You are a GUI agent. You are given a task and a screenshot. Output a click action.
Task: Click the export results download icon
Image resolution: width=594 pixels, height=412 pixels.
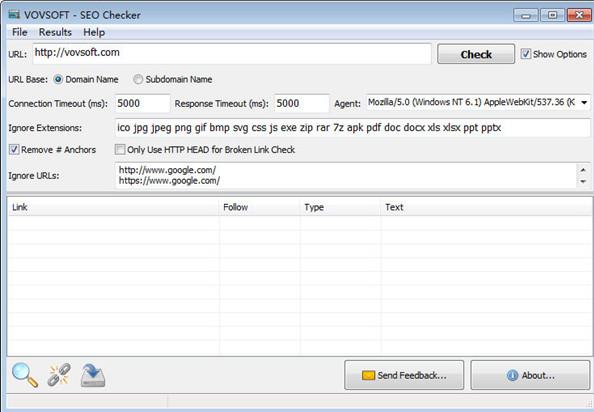pos(93,375)
